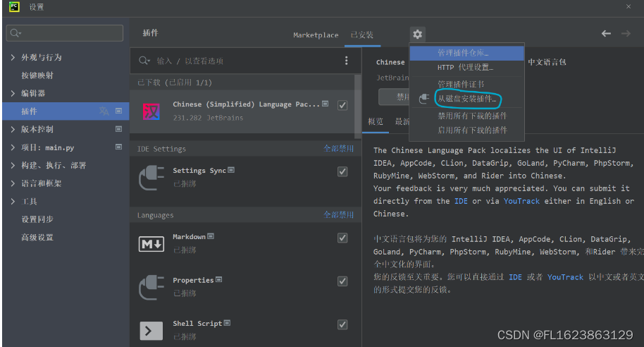Click the bundled marker icon next to Markdown
This screenshot has width=644, height=347.
coord(211,236)
